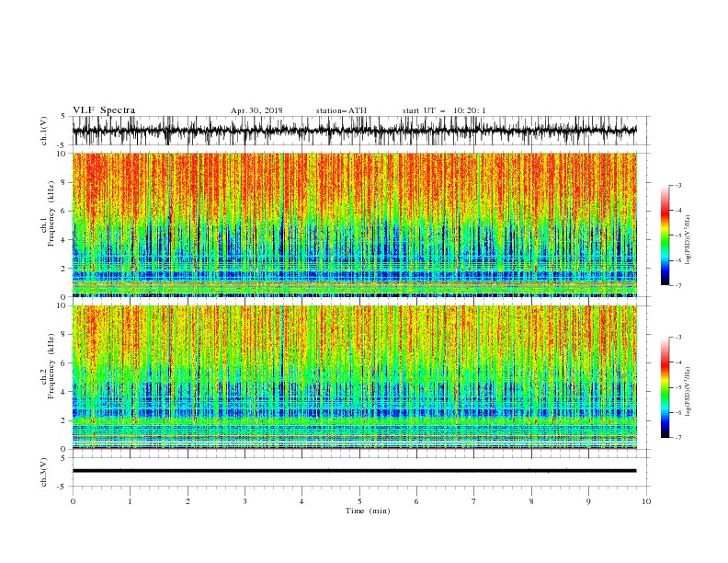Screen dimensions: 728x563
Task: Click time axis tick label "0"
Action: coord(73,501)
